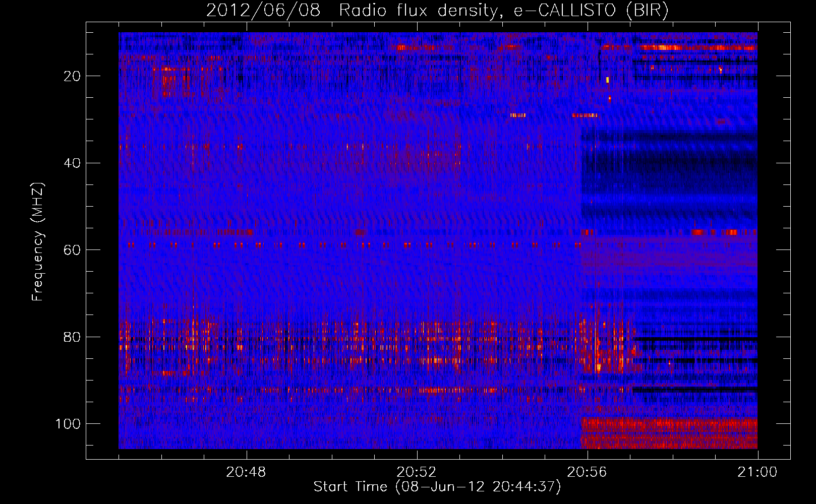Click the 'Start Time (08-Jun-12 20:44:37)' label
816x504 pixels.
[x=437, y=487]
